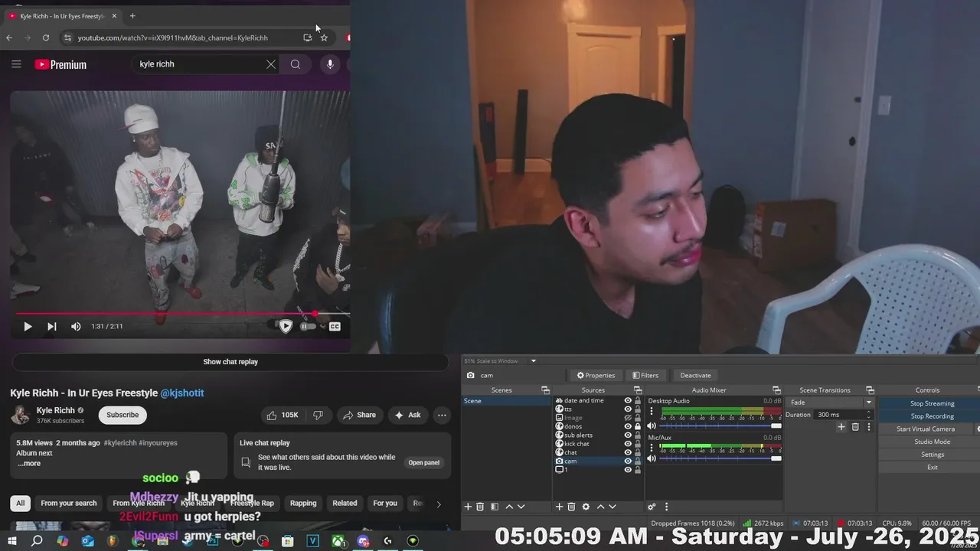This screenshot has height=551, width=980.
Task: Hide the 'tts' source eye
Action: pos(628,409)
